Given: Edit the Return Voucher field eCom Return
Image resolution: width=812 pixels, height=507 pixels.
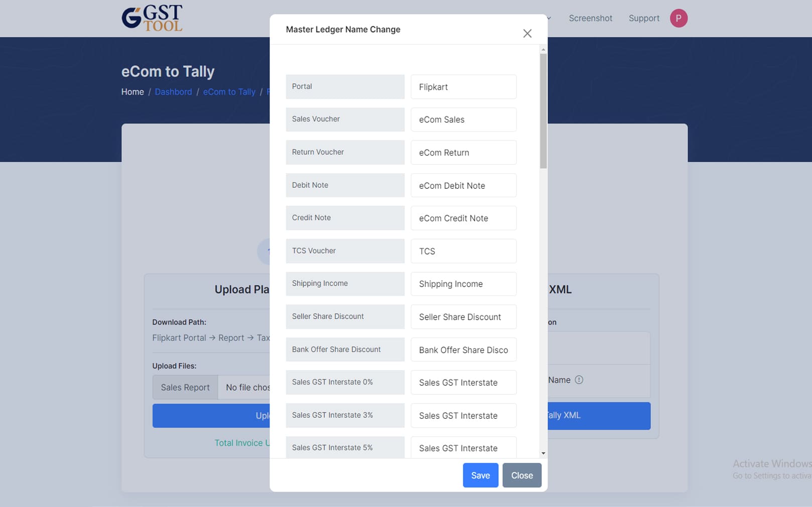Looking at the screenshot, I should pyautogui.click(x=463, y=153).
